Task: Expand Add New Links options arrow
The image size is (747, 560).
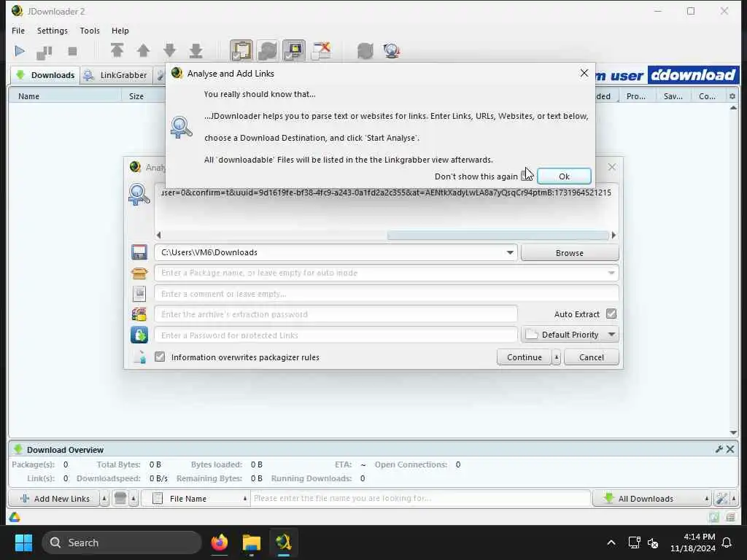Action: [x=104, y=499]
